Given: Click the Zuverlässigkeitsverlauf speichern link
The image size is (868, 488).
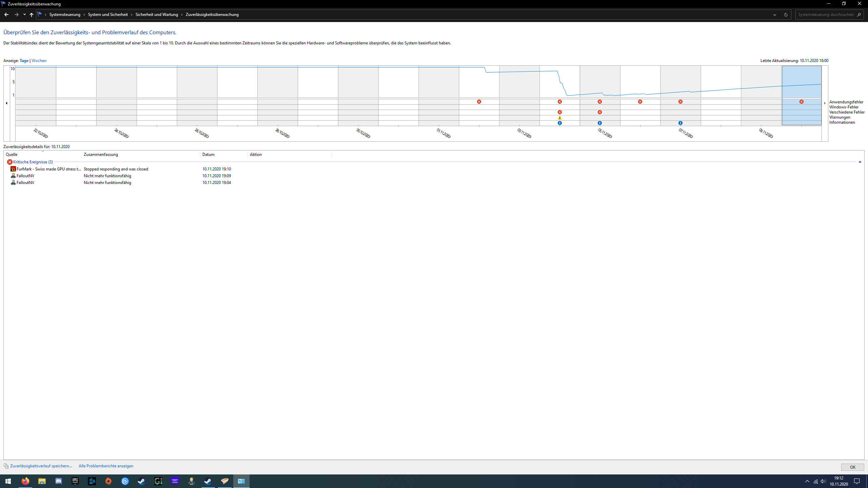Looking at the screenshot, I should (41, 466).
